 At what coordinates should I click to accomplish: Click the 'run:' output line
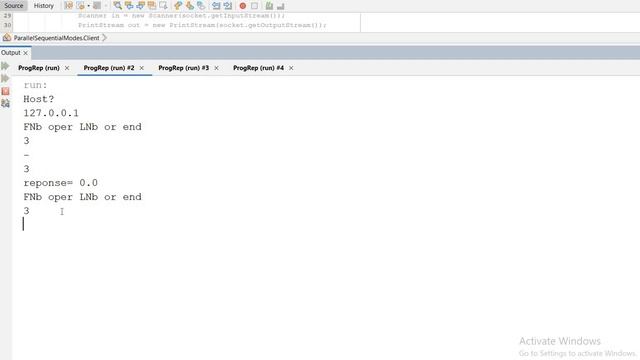point(36,85)
